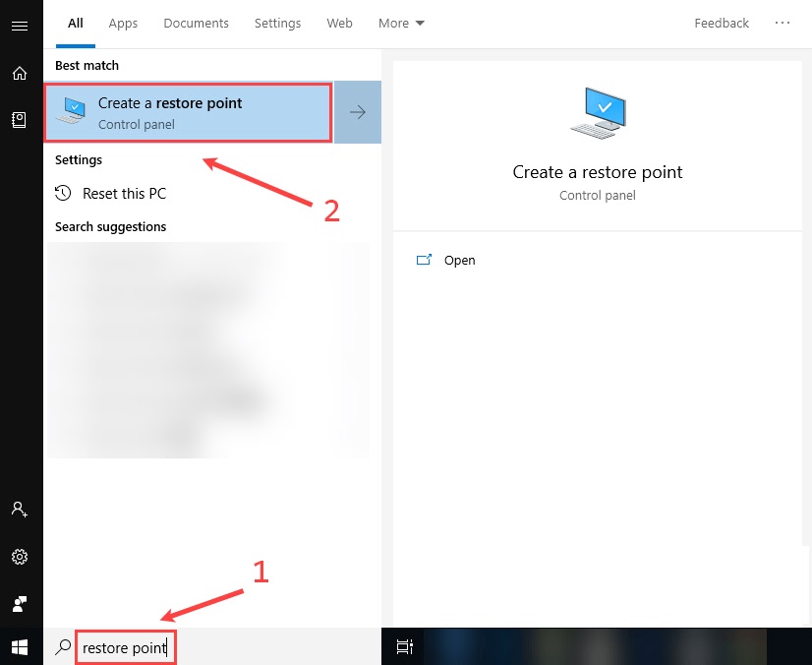Click the add account person icon
The image size is (812, 665).
[x=20, y=509]
